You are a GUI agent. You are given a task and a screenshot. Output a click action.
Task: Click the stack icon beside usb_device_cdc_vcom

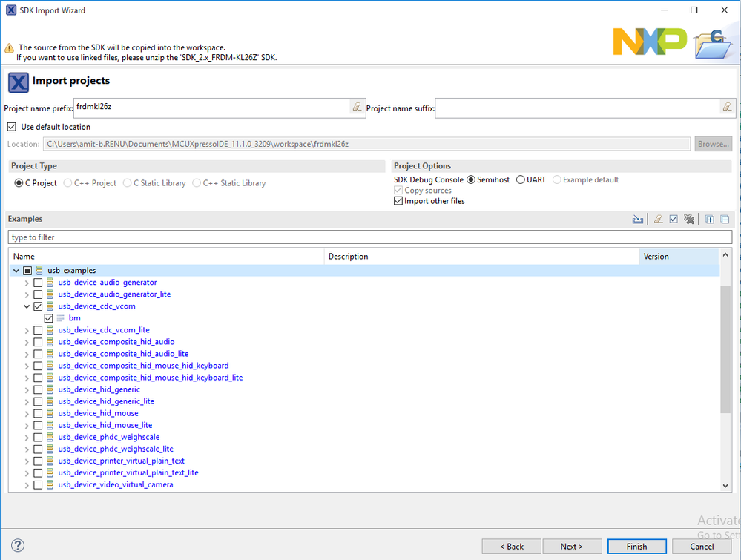(50, 306)
